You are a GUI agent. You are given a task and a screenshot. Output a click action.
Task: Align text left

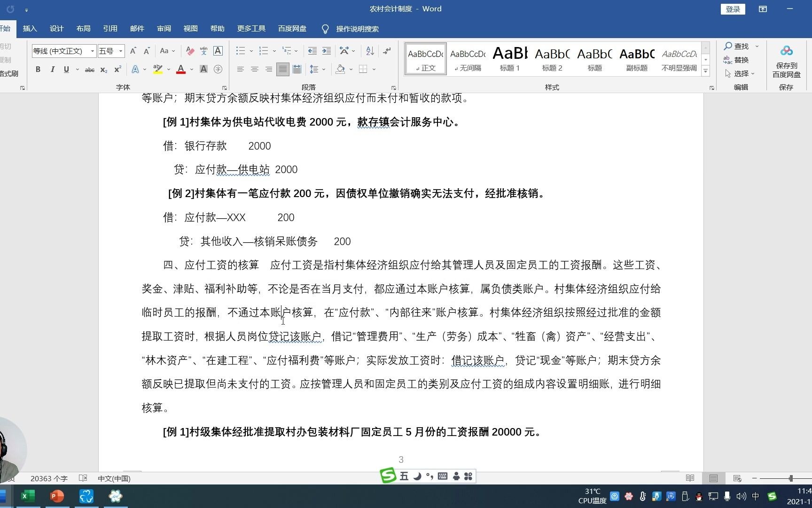coord(240,69)
